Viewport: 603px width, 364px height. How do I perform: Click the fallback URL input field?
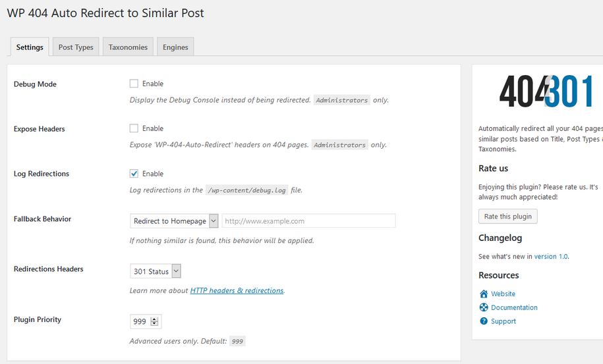click(x=309, y=221)
